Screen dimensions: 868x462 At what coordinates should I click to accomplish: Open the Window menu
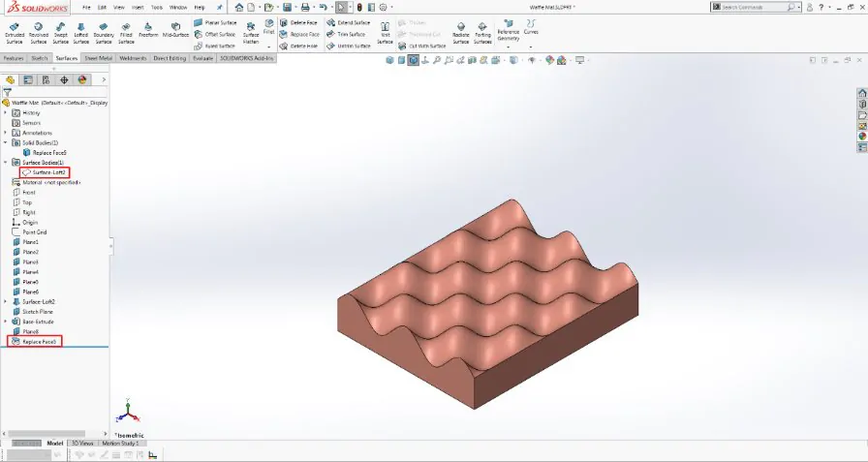point(178,7)
